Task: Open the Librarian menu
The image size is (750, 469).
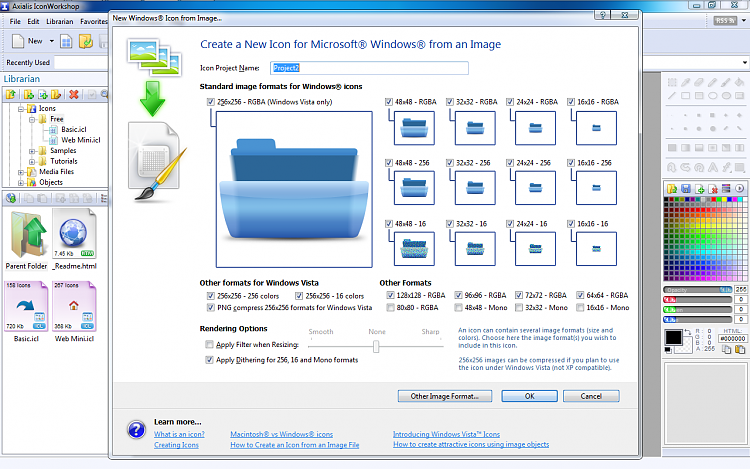Action: click(60, 22)
